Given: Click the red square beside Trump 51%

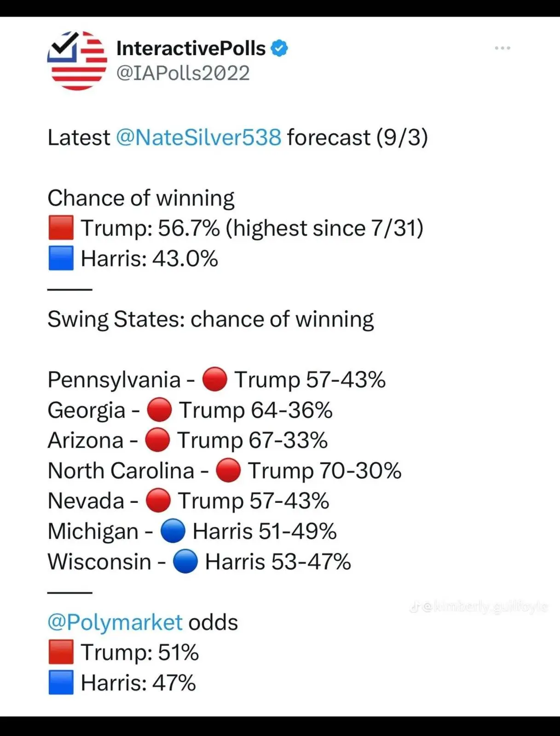Looking at the screenshot, I should coord(61,652).
